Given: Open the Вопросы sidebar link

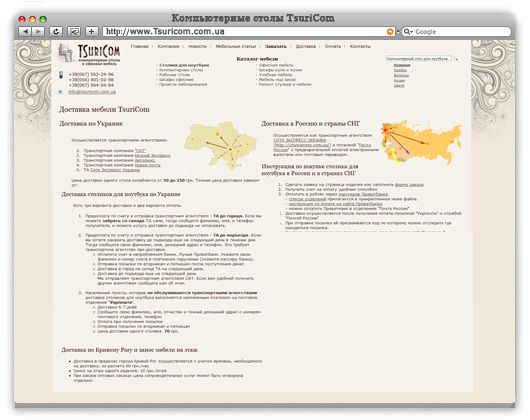Looking at the screenshot, I should [x=401, y=75].
